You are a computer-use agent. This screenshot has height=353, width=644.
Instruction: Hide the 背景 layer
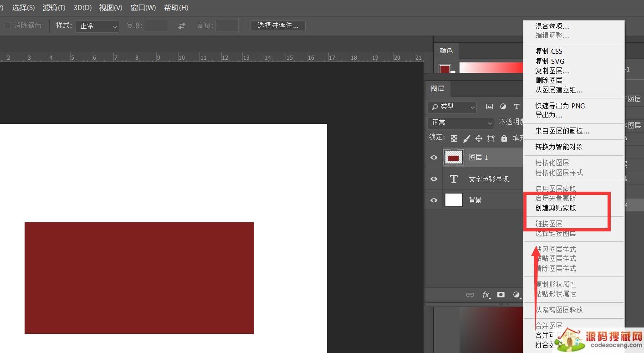434,200
